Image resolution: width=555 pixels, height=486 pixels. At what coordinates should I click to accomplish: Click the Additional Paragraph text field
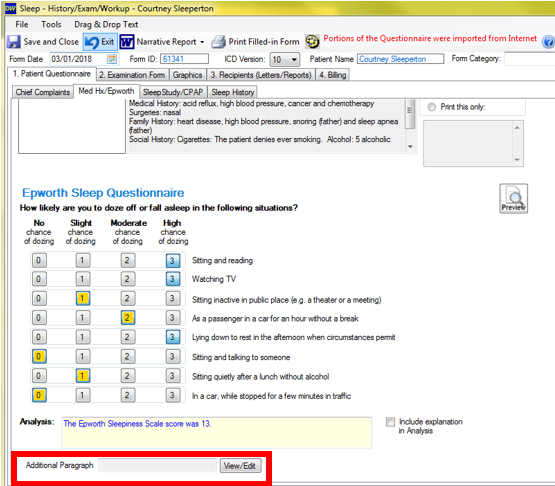(158, 465)
